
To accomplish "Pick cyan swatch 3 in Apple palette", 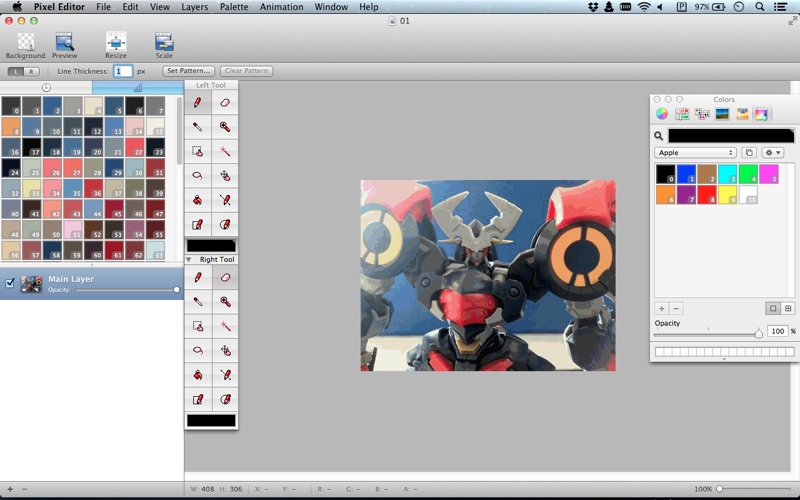I will click(x=728, y=173).
